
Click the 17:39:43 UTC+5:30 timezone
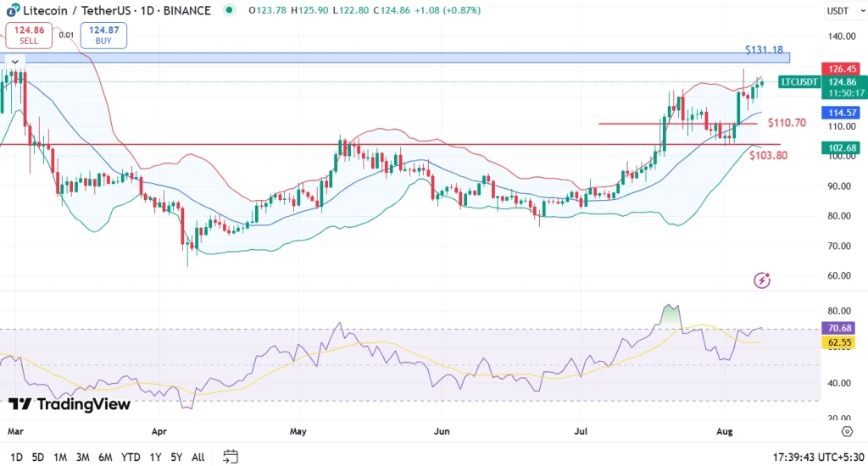tap(818, 458)
